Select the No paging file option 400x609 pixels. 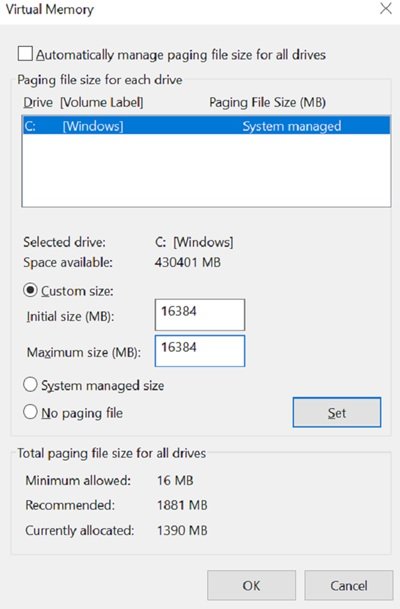(x=30, y=412)
